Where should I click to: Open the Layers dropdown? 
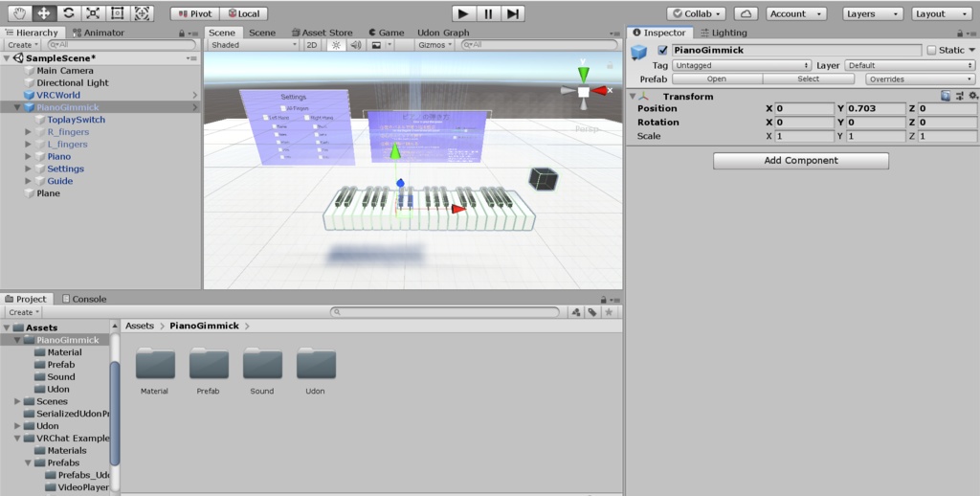[873, 13]
